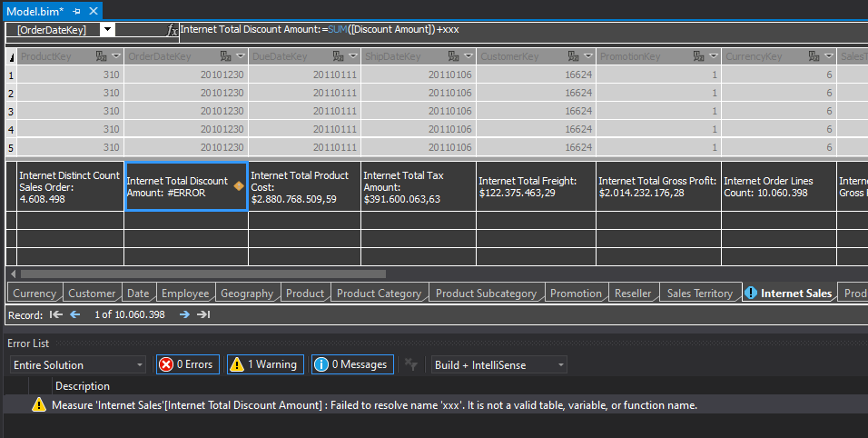Open the CustomerKey column filter dropdown
Screen dimensions: 868x438
click(x=588, y=56)
